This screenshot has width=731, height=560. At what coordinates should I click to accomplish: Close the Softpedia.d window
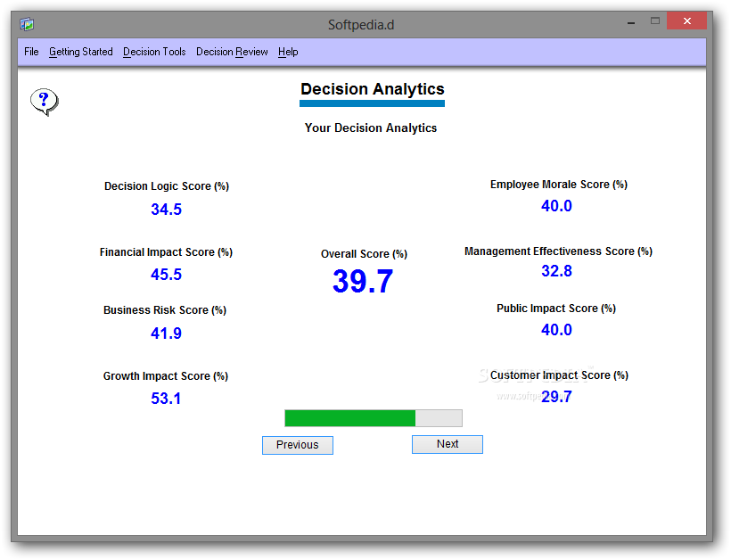click(x=686, y=21)
